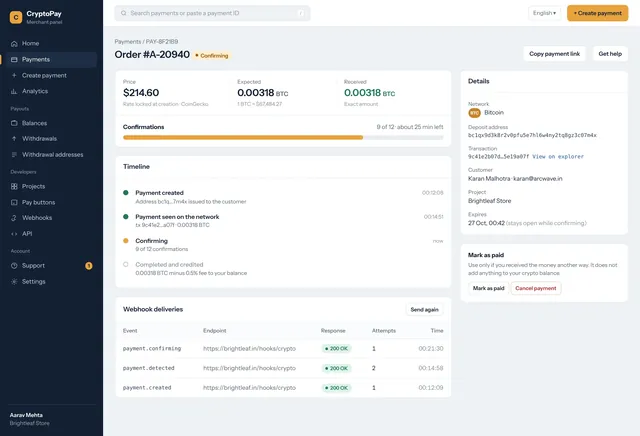
Task: Open Home via its house icon
Action: (x=14, y=43)
